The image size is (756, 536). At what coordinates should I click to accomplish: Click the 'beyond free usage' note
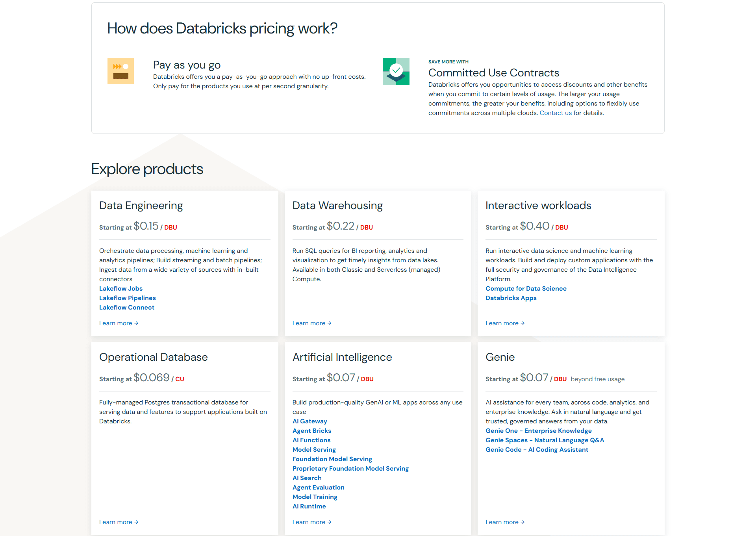598,379
